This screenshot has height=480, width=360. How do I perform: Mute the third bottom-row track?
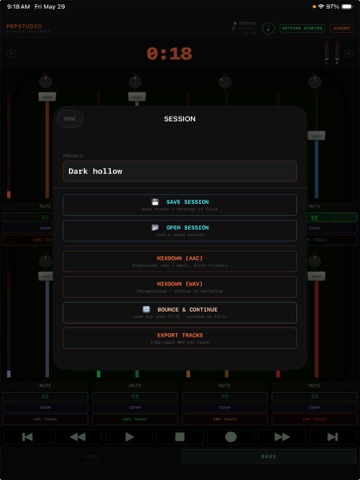[225, 386]
